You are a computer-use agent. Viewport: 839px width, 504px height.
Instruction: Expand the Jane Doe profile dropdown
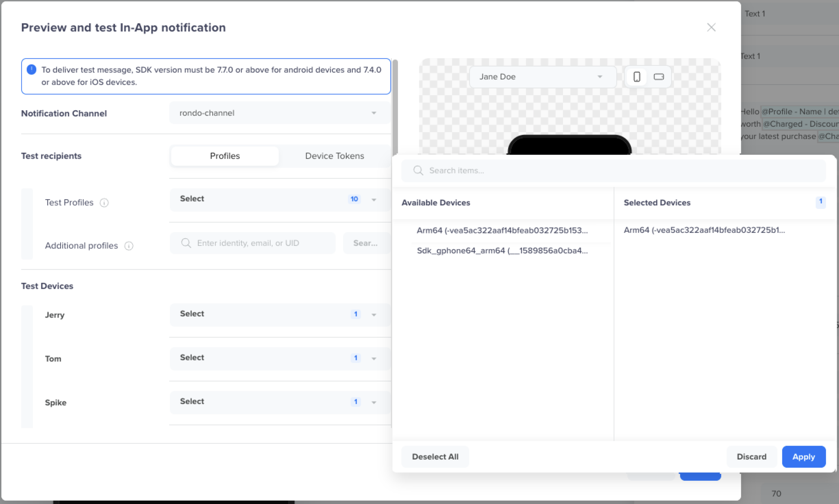coord(542,77)
